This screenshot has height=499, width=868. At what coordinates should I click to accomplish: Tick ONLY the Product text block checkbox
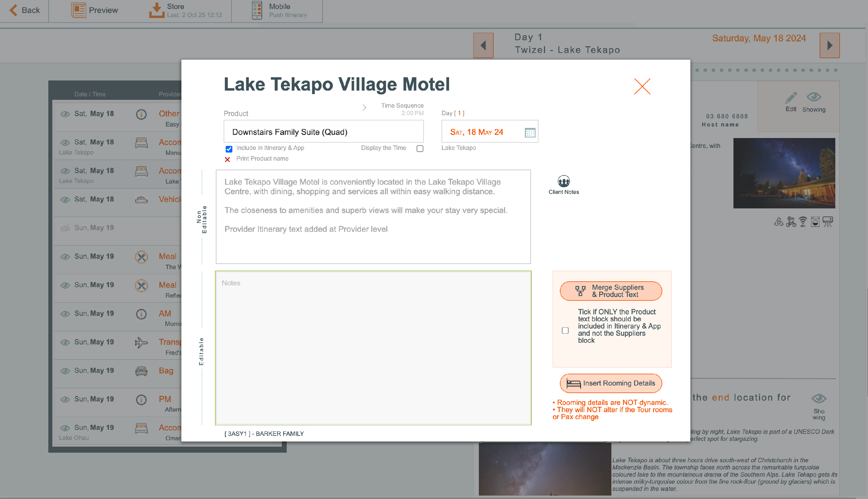tap(565, 330)
